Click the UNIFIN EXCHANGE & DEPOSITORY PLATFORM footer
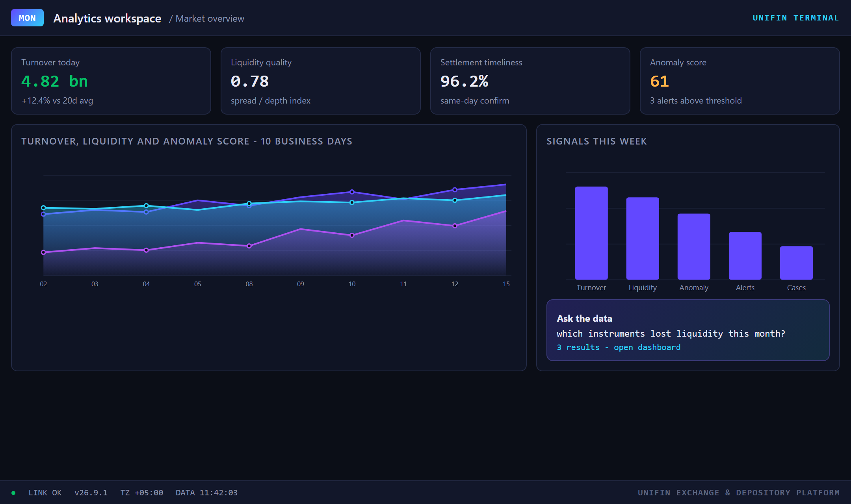 tap(739, 493)
